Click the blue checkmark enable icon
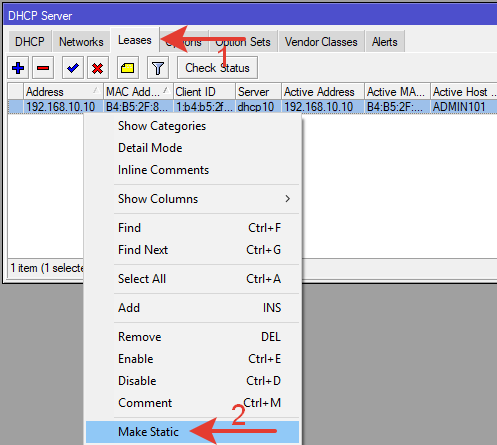Image resolution: width=497 pixels, height=445 pixels. (73, 68)
